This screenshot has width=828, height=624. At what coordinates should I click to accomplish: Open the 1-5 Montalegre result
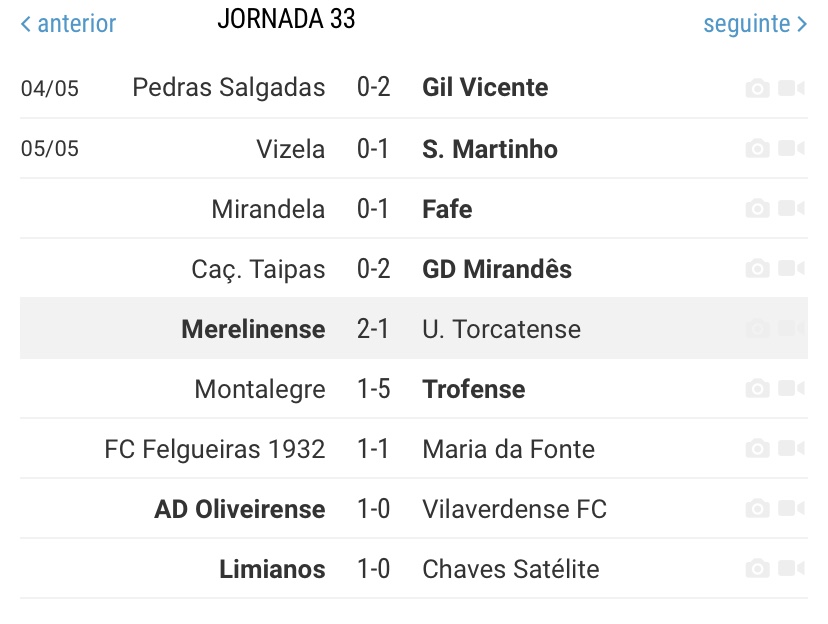[x=373, y=389]
